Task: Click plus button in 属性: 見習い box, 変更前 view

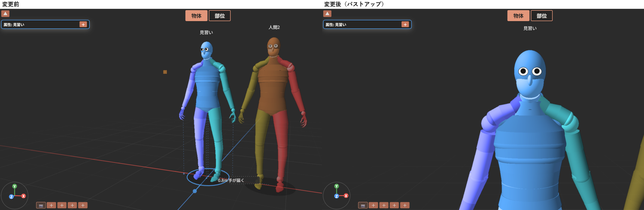Action: tap(83, 25)
